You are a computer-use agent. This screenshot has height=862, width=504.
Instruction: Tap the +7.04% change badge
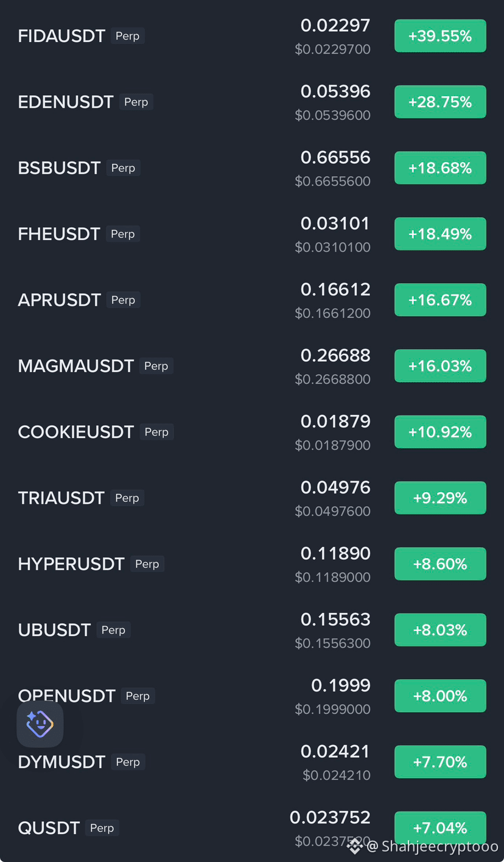440,828
